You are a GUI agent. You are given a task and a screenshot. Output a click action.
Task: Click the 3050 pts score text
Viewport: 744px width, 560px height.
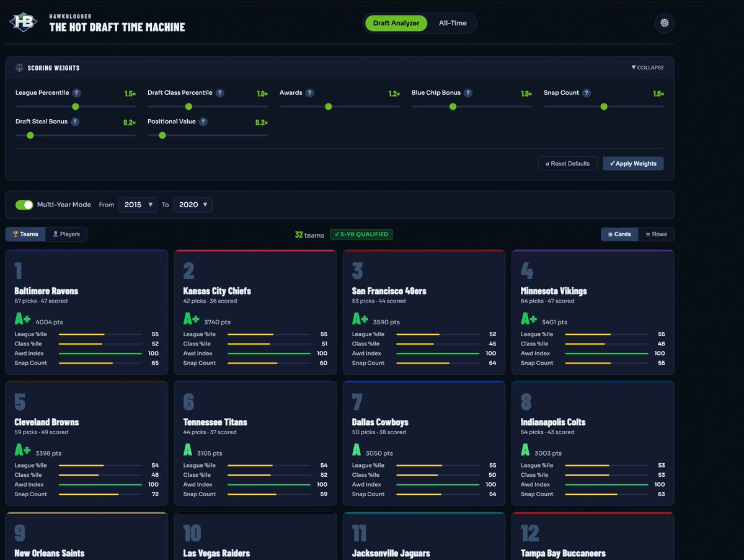(x=378, y=453)
